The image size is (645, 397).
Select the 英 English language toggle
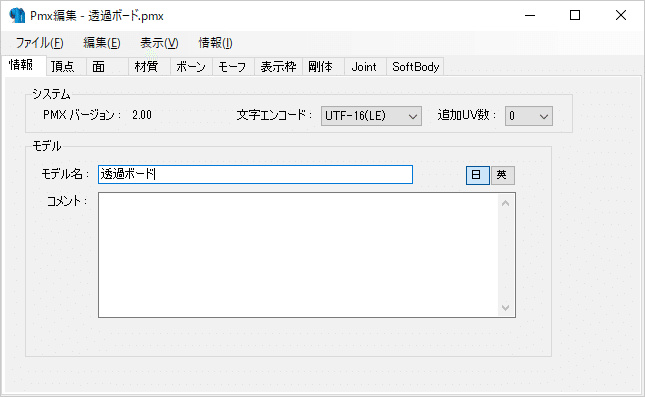pos(502,175)
